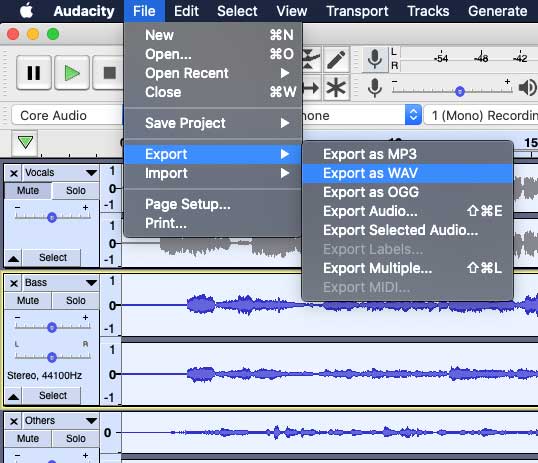Choose Export as WAV

(x=408, y=173)
